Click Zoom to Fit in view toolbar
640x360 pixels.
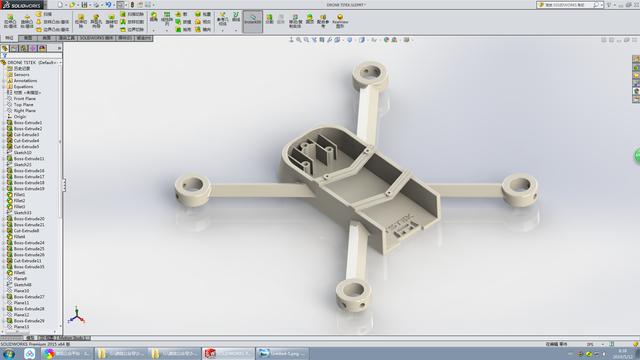coord(299,40)
